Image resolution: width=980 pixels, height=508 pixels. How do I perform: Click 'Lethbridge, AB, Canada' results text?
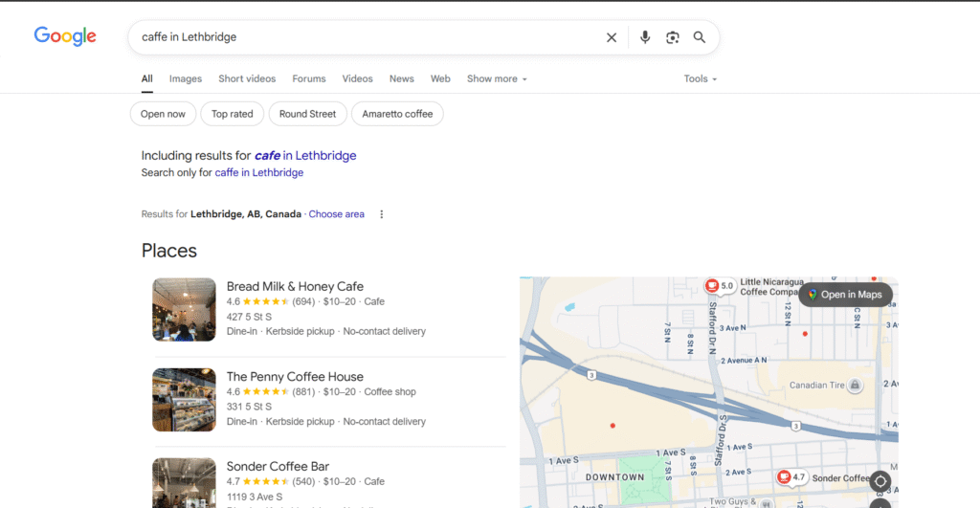pyautogui.click(x=246, y=214)
